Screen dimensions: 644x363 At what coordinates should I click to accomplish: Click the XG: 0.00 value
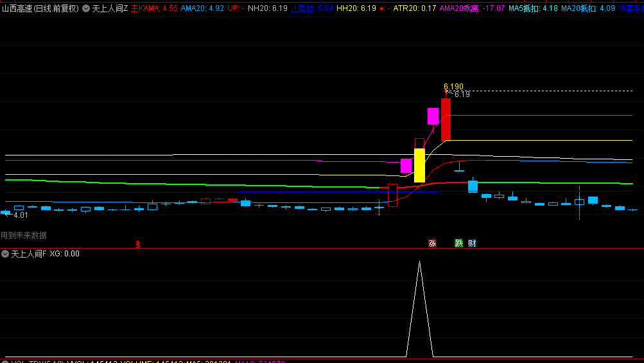click(64, 254)
